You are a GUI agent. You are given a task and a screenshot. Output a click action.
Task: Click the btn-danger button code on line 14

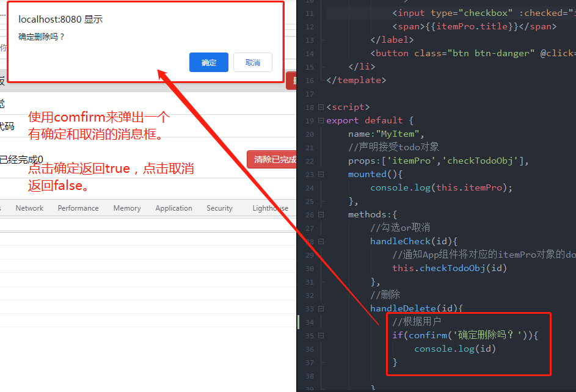[473, 53]
